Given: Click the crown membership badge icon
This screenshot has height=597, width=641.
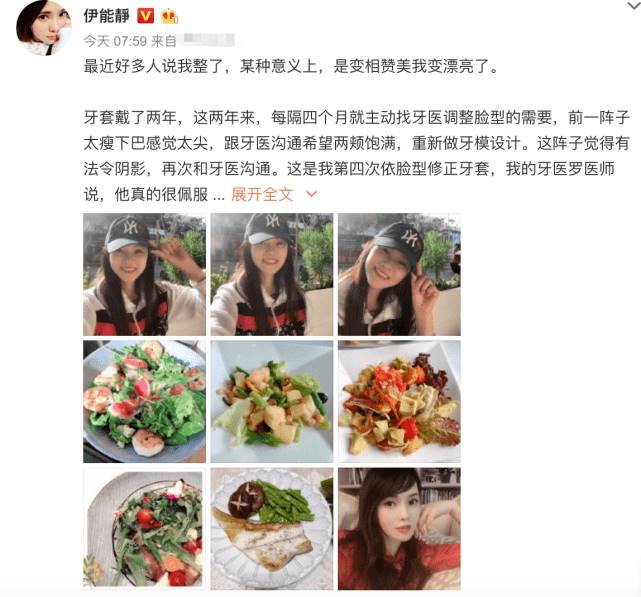Looking at the screenshot, I should click(x=169, y=16).
